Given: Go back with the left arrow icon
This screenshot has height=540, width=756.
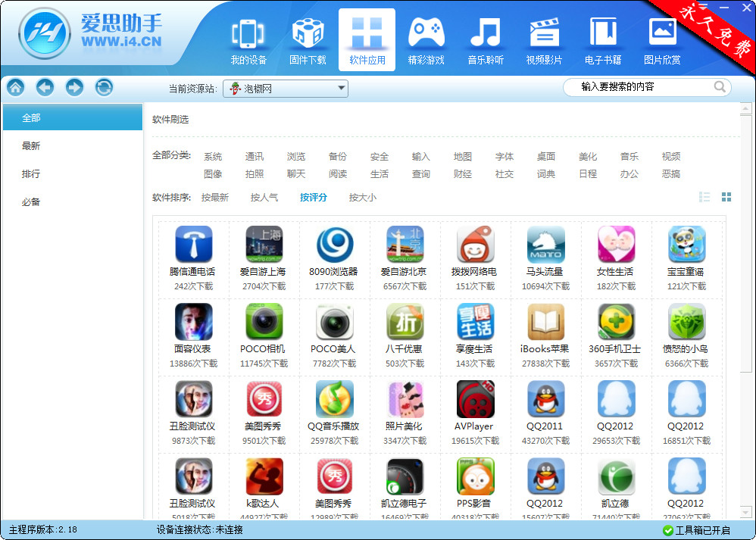Looking at the screenshot, I should [45, 87].
